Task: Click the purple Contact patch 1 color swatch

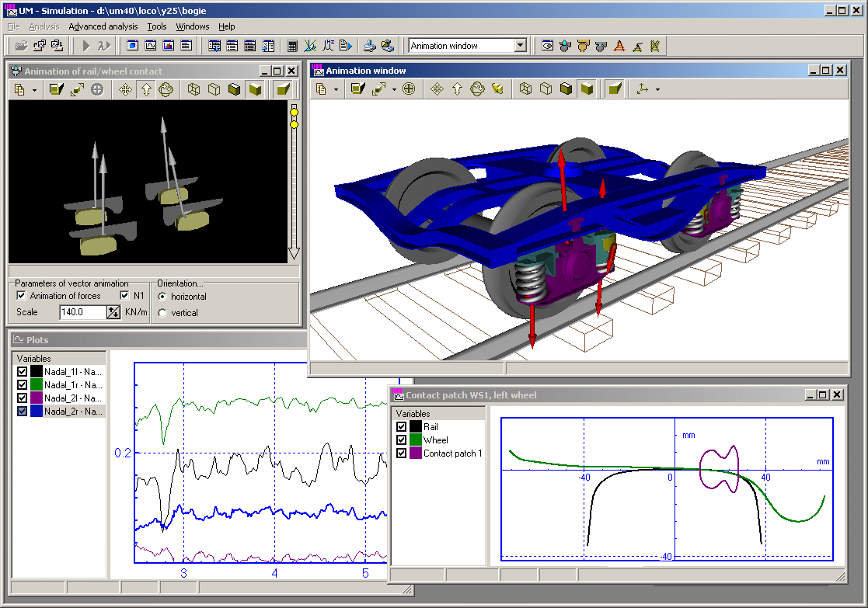Action: (416, 453)
